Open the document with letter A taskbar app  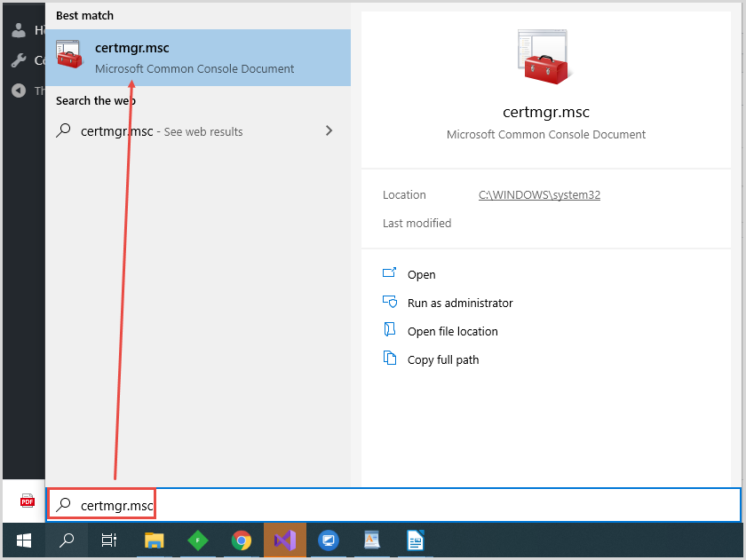coord(371,540)
